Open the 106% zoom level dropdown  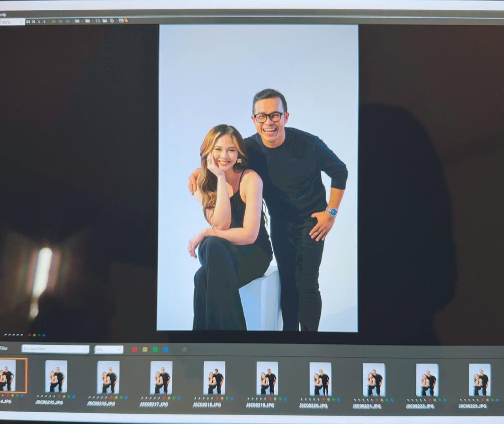[12, 22]
